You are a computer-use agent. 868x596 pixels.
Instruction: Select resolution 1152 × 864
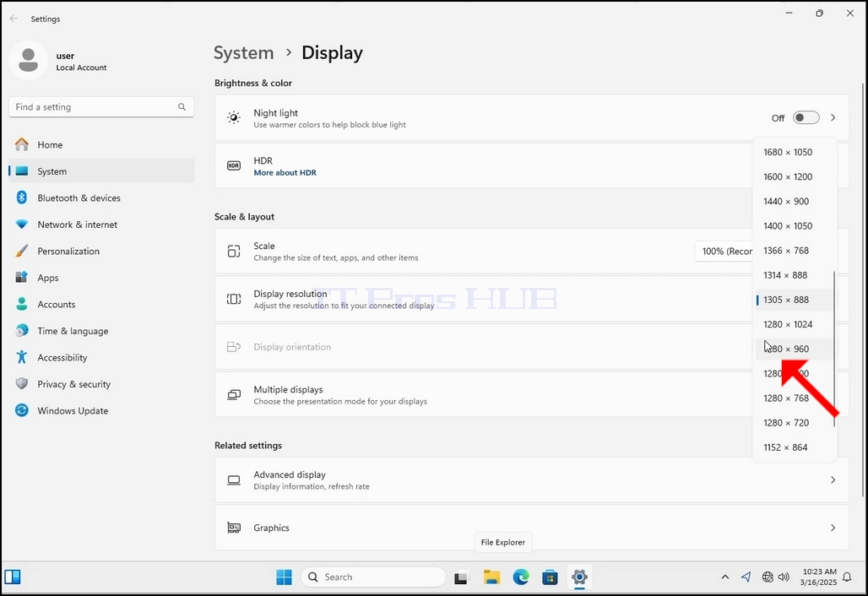click(x=794, y=447)
